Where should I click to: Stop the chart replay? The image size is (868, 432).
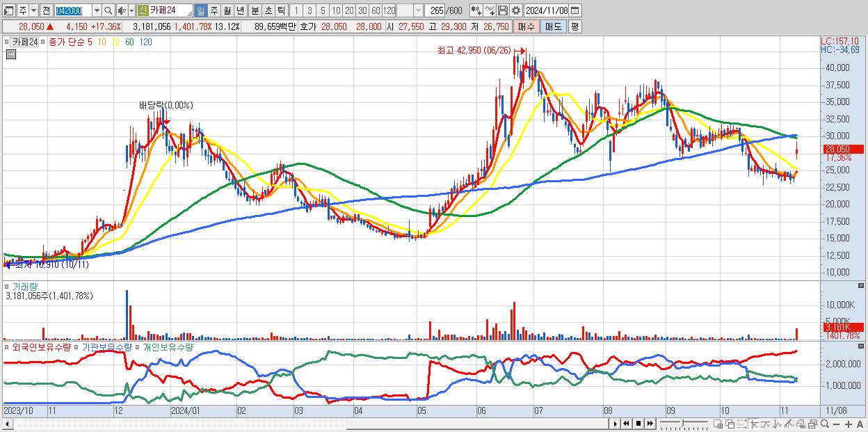pyautogui.click(x=638, y=424)
